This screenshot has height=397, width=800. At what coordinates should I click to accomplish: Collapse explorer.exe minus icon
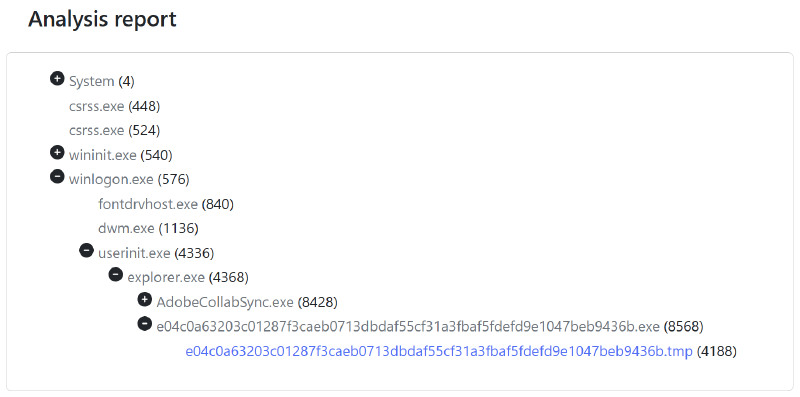pos(116,275)
